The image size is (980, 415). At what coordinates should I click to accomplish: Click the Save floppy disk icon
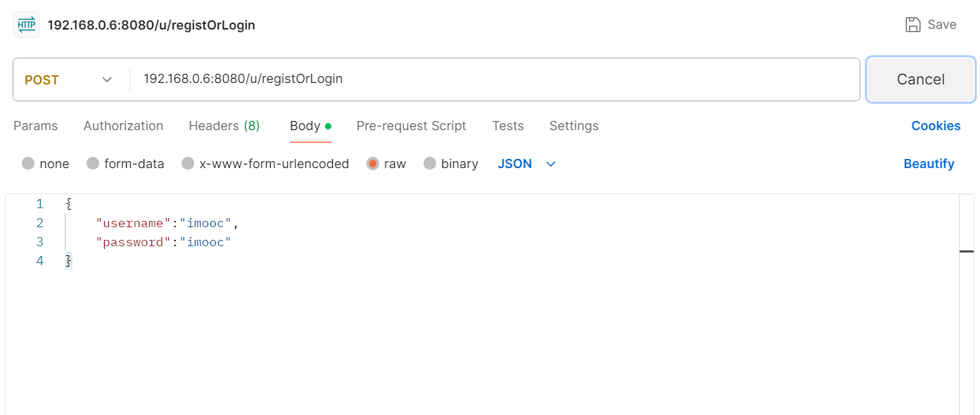913,25
